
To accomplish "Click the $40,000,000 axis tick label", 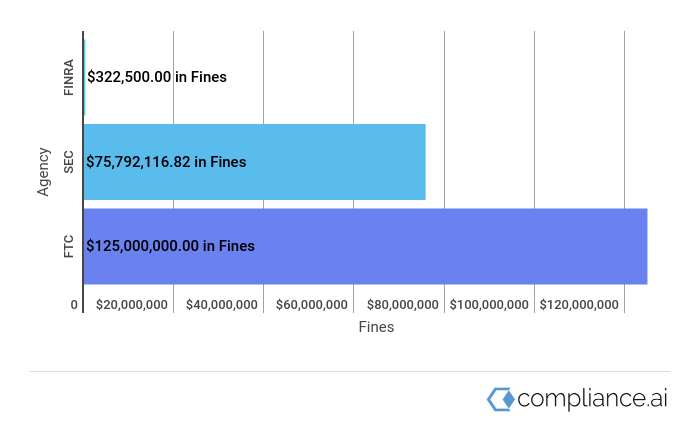I will click(222, 305).
